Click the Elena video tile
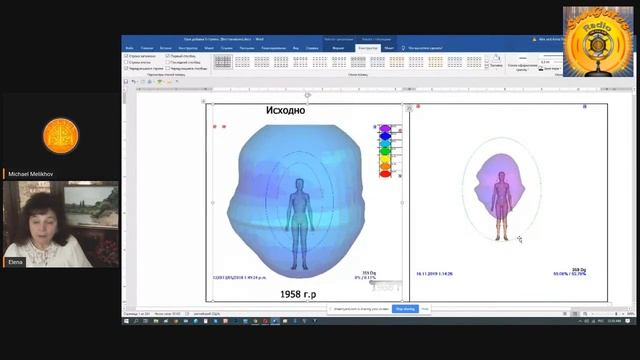This screenshot has width=640, height=360. (x=61, y=224)
